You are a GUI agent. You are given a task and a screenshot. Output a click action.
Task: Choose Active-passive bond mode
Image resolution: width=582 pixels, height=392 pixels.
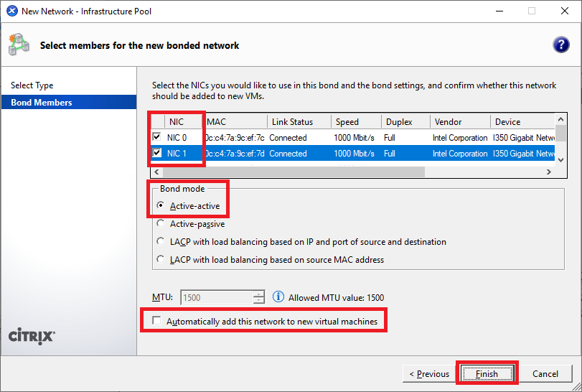click(x=161, y=224)
